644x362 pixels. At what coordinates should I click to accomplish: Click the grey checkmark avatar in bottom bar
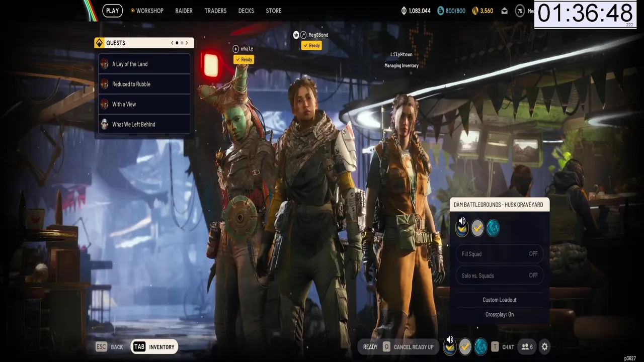[x=465, y=346]
